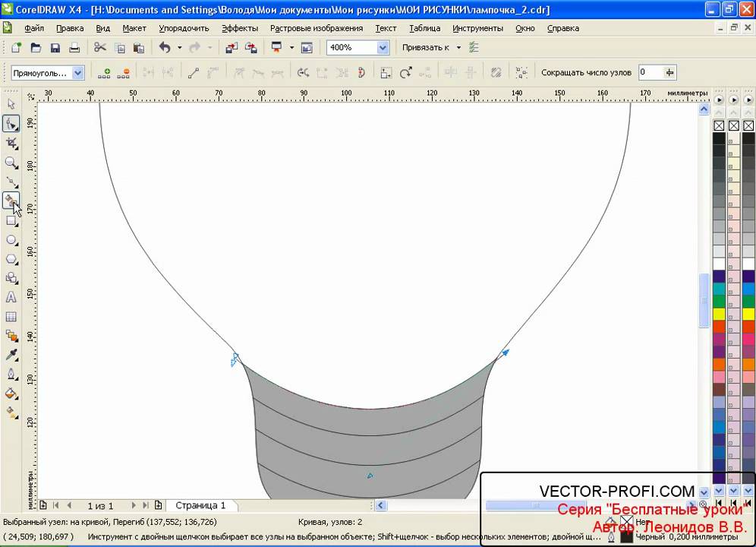Screen dimensions: 756x547
Task: Select the Text tool
Action: [11, 298]
